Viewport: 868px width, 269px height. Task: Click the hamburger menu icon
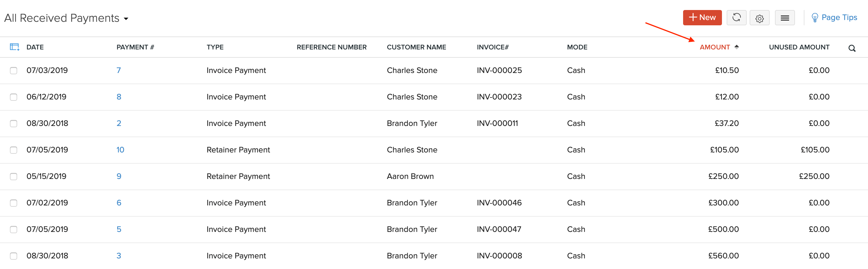785,17
